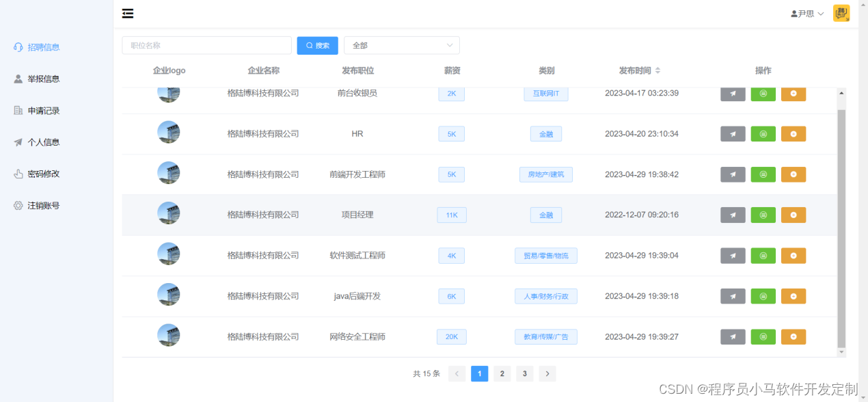Screen dimensions: 868x402
Task: Open the 全部 category dropdown
Action: coord(401,45)
